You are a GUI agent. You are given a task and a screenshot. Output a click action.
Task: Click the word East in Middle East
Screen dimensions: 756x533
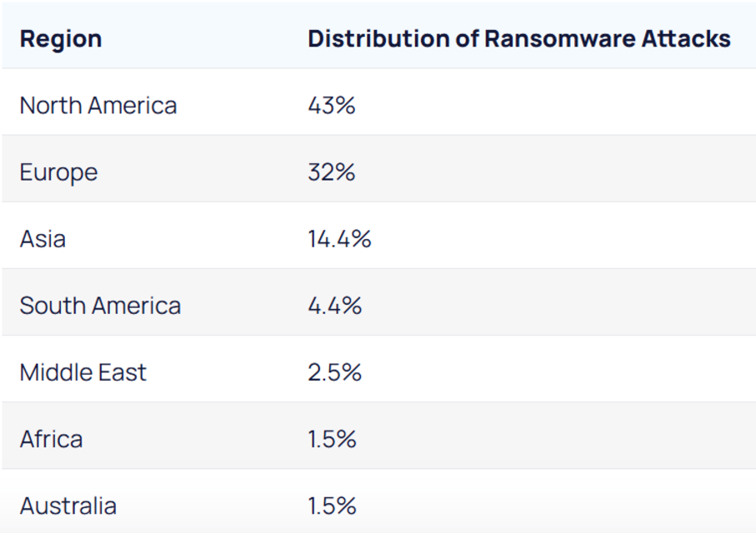[122, 372]
